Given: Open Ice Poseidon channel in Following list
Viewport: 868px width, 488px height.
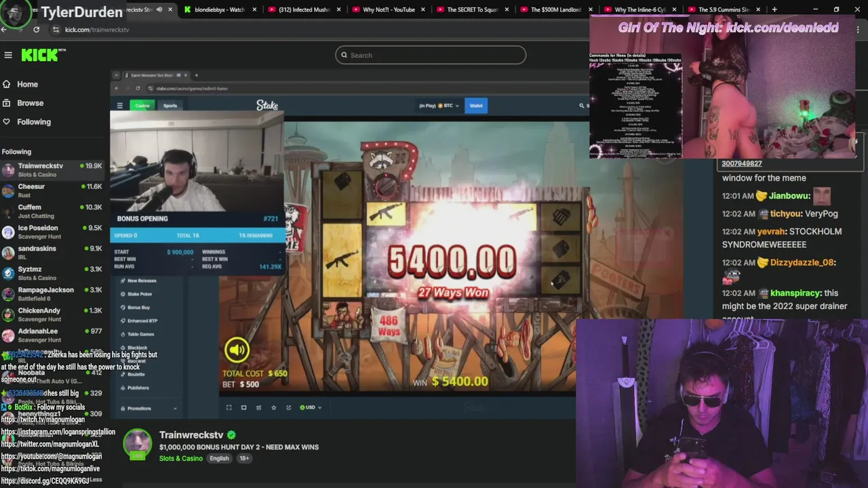Looking at the screenshot, I should 53,232.
